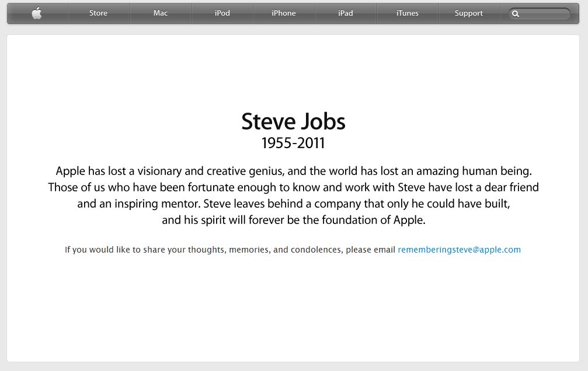588x371 pixels.
Task: Go to the Mac page
Action: click(161, 13)
